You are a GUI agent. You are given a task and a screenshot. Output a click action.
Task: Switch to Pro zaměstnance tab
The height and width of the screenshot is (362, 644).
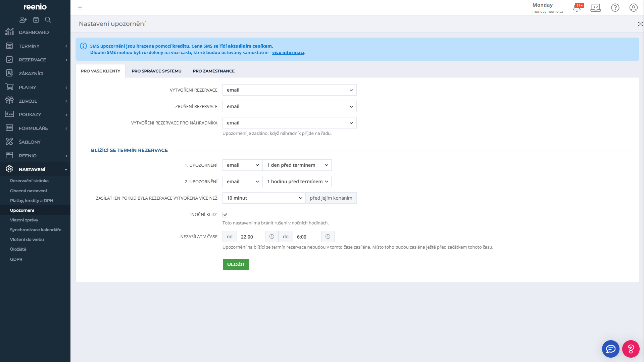point(213,71)
